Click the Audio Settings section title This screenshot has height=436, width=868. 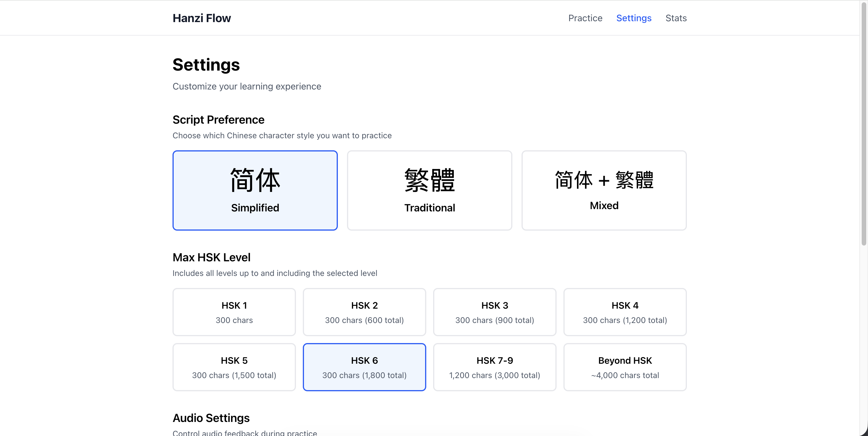(x=211, y=418)
